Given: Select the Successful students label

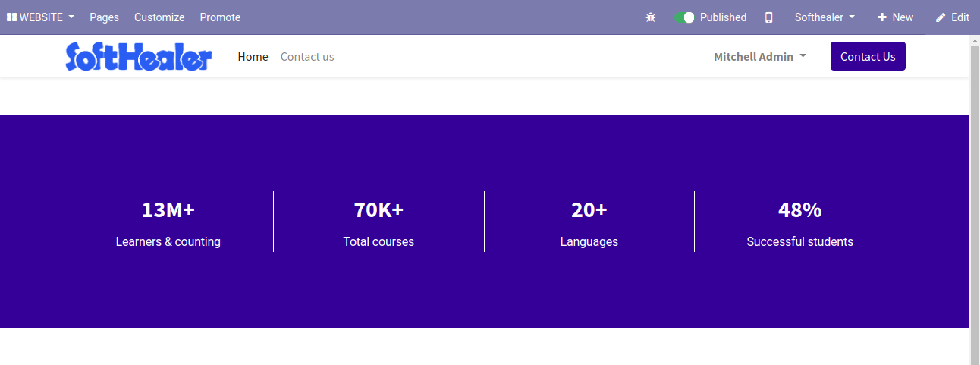Looking at the screenshot, I should pos(800,241).
